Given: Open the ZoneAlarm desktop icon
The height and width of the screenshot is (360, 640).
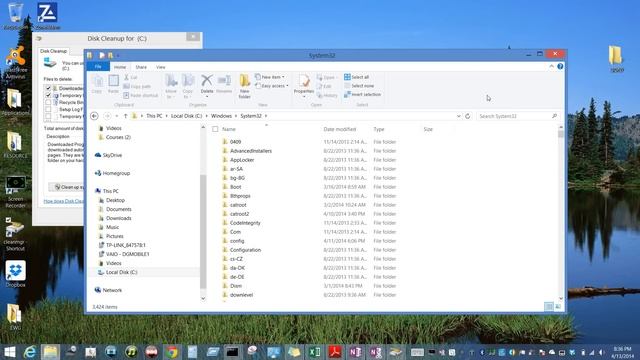Looking at the screenshot, I should coord(47,16).
